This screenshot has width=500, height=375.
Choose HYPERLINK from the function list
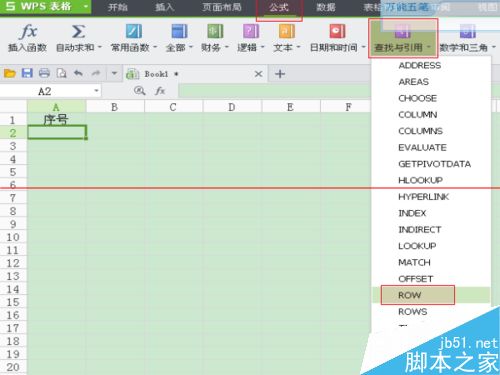pos(431,197)
